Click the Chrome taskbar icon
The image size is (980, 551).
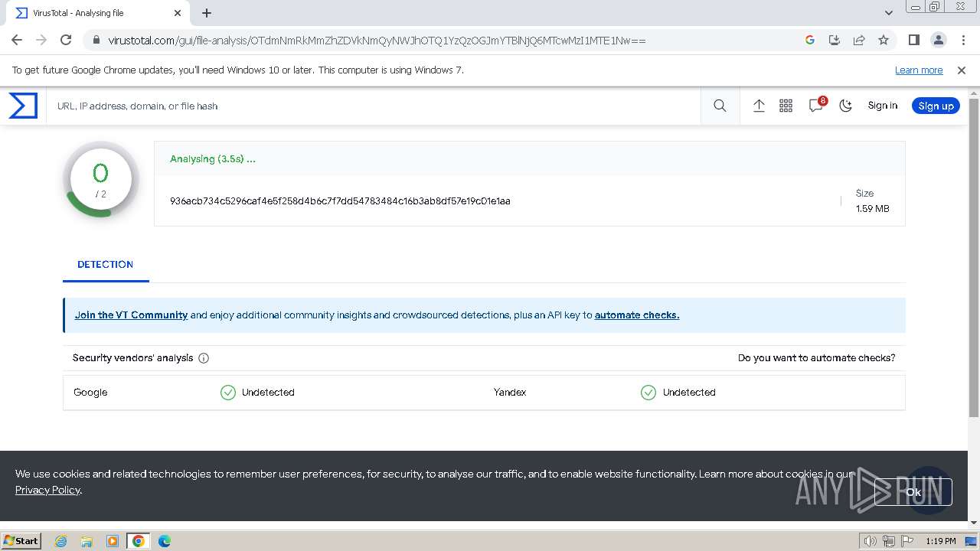coord(139,541)
